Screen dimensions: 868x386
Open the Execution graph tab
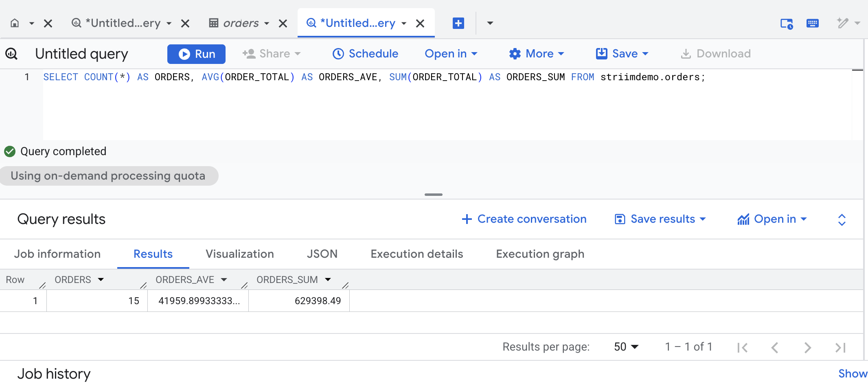(539, 254)
